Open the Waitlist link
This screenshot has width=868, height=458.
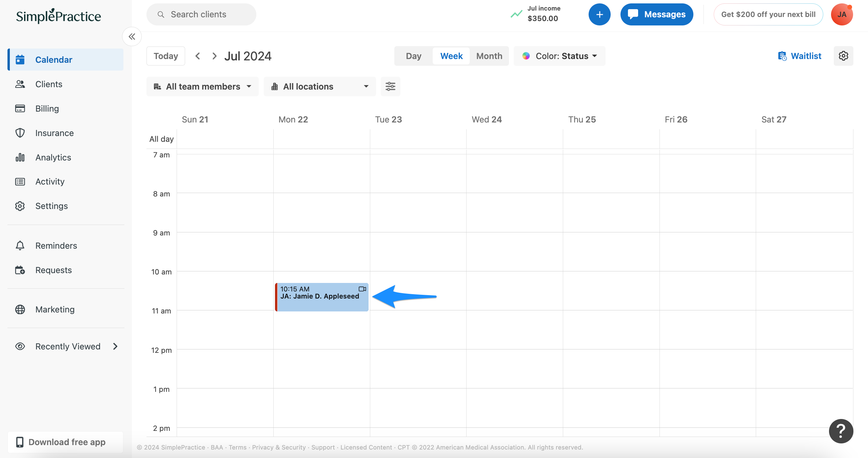click(x=800, y=56)
